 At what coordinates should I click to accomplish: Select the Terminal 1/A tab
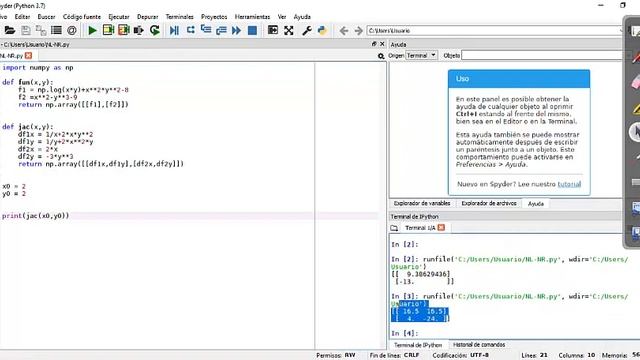tap(420, 228)
